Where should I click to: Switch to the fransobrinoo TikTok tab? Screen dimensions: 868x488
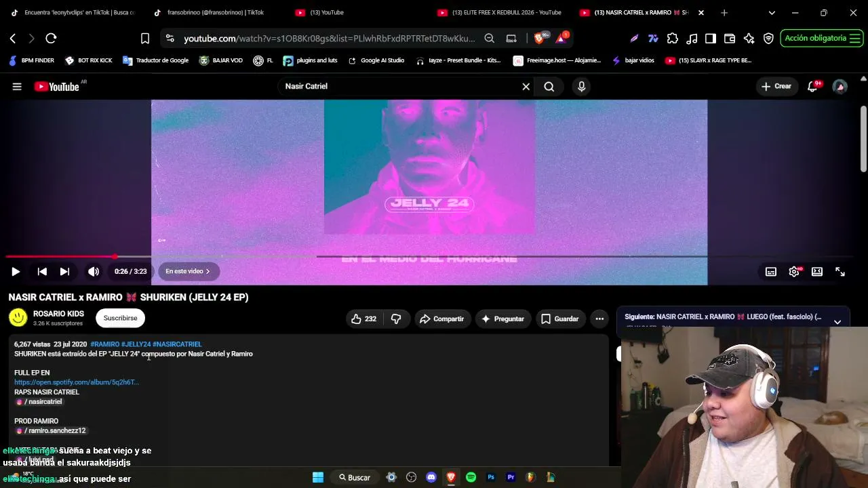[214, 12]
